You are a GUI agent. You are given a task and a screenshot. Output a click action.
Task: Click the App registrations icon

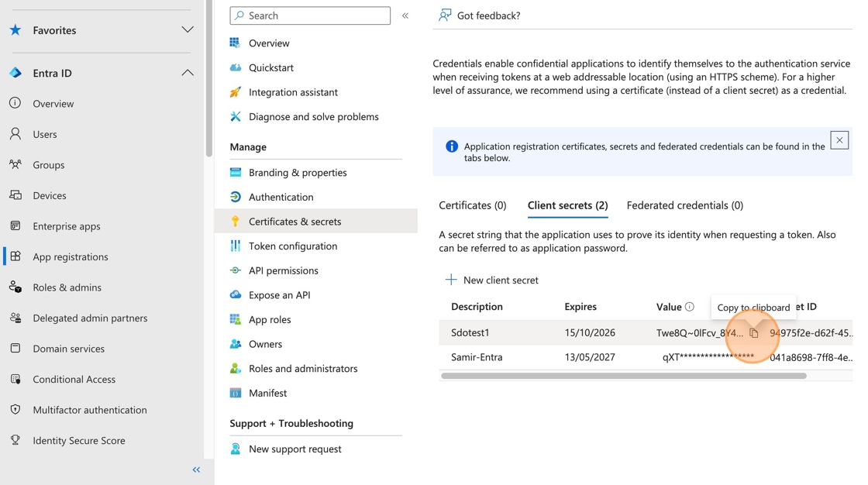tap(15, 256)
